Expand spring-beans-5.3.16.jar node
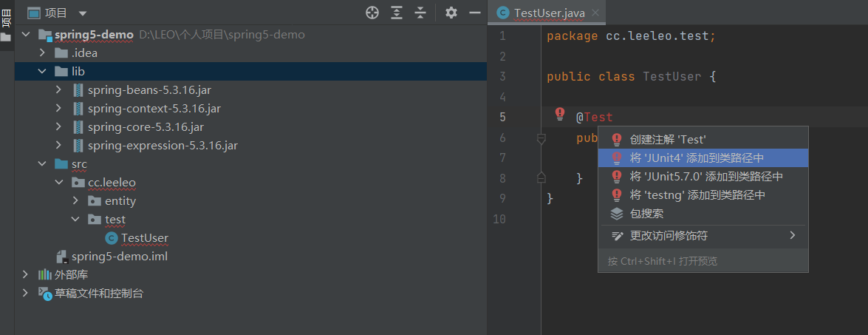The height and width of the screenshot is (335, 868). (59, 90)
